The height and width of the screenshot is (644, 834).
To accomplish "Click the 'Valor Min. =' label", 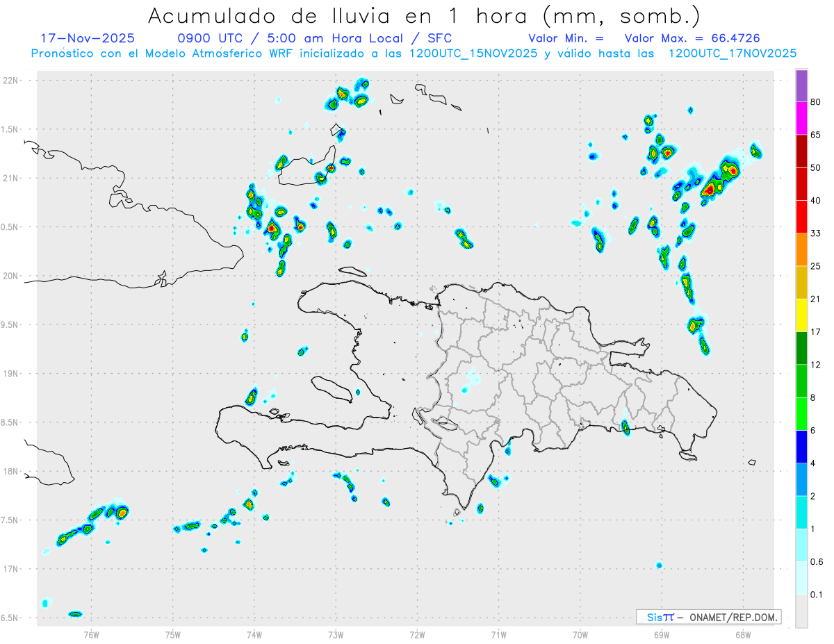I will (x=566, y=38).
